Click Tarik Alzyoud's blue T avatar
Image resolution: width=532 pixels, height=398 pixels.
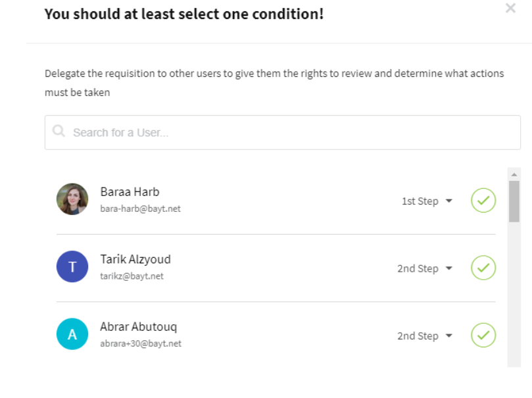pos(72,266)
